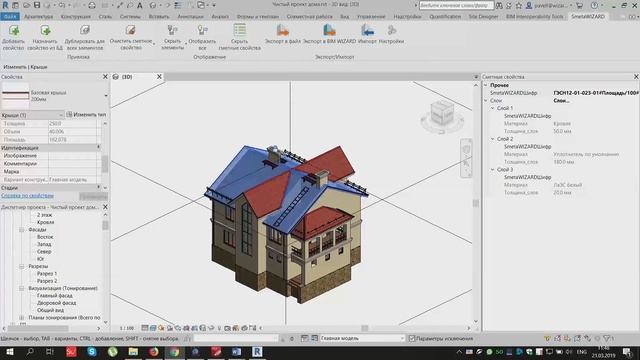Click the Импорт icon
This screenshot has width=640, height=360.
(x=367, y=30)
